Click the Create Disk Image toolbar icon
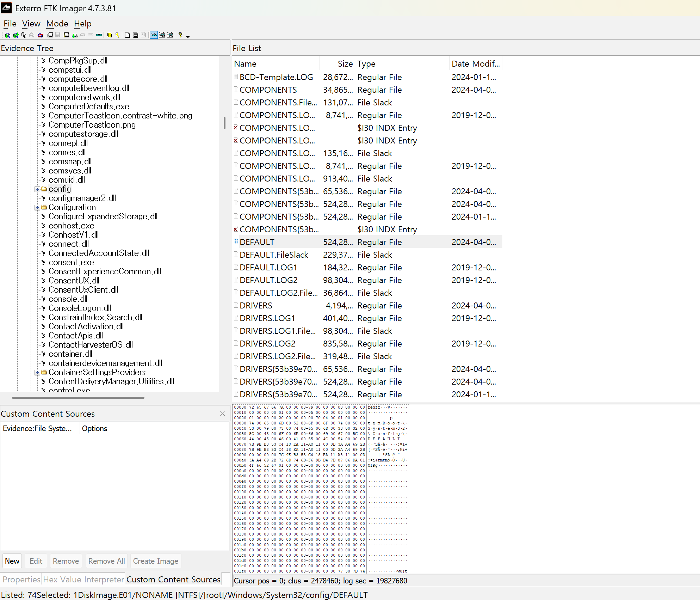The height and width of the screenshot is (600, 700). (x=50, y=35)
